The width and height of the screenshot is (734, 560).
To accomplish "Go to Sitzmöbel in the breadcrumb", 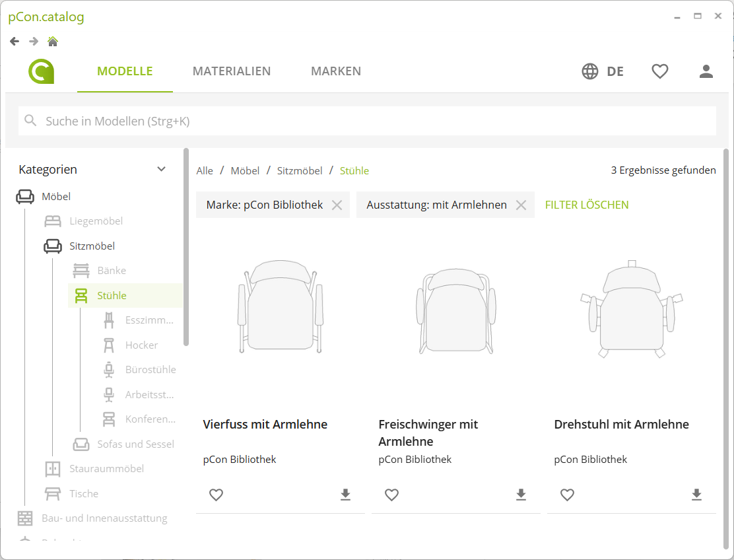I will click(300, 170).
